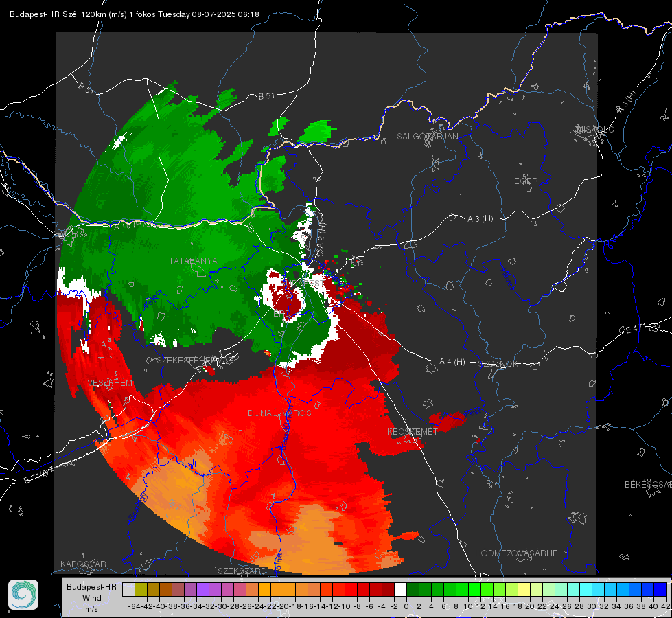
Task: Pick the brown swatch between -40 and -38
Action: click(166, 589)
